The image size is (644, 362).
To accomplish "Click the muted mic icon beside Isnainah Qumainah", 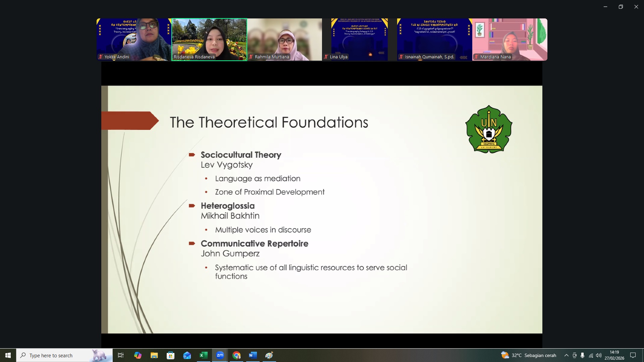I will (401, 57).
